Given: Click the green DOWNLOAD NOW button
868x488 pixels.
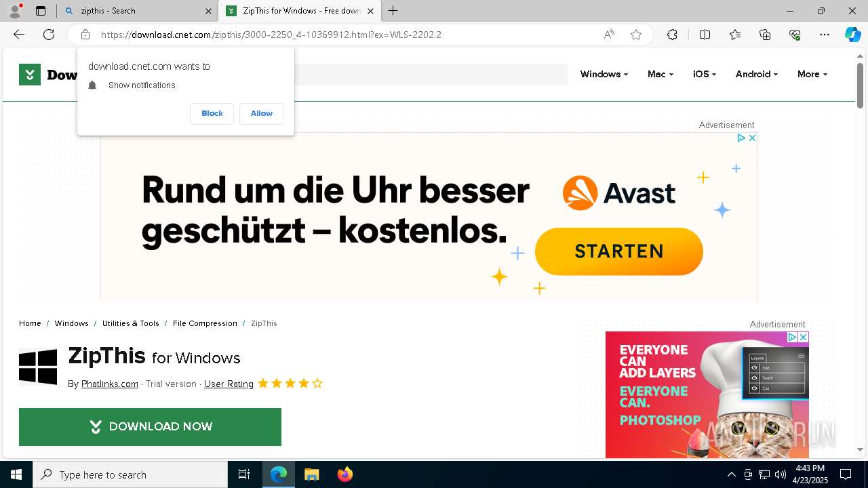Looking at the screenshot, I should coord(150,427).
